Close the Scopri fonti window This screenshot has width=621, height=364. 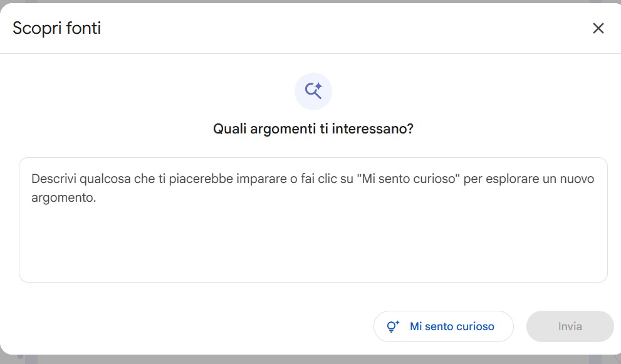598,28
